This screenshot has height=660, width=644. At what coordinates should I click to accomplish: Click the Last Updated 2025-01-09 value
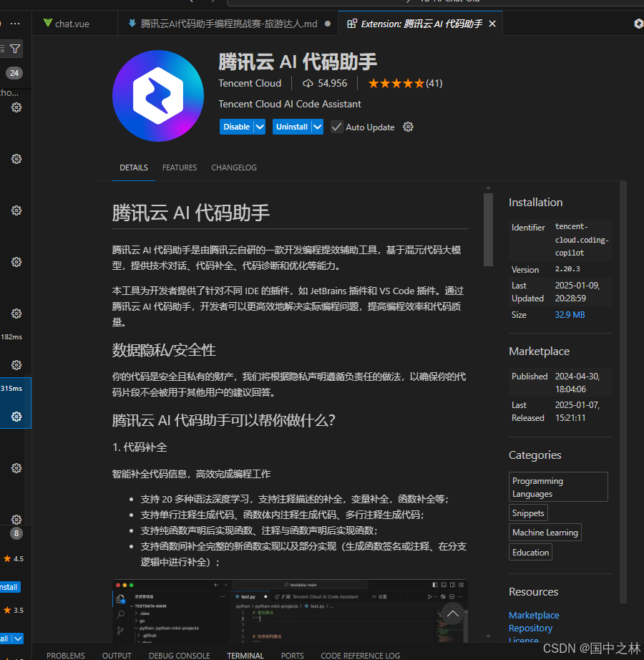tap(577, 291)
